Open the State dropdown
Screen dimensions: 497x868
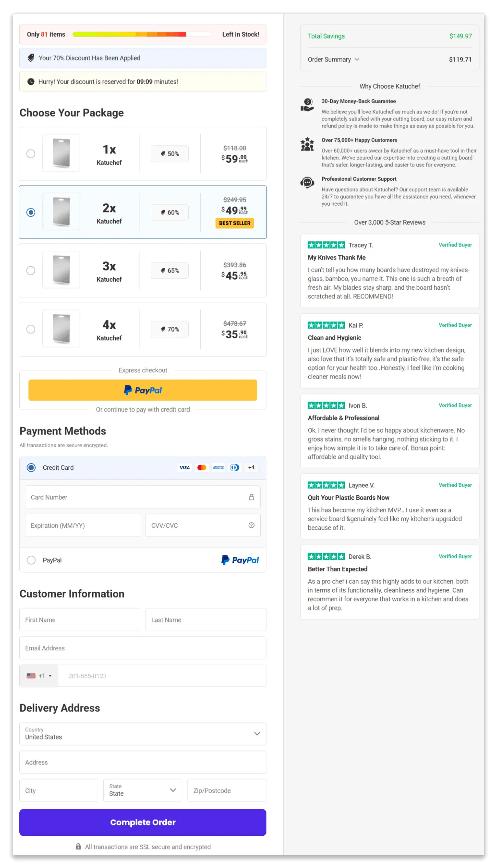pos(142,790)
